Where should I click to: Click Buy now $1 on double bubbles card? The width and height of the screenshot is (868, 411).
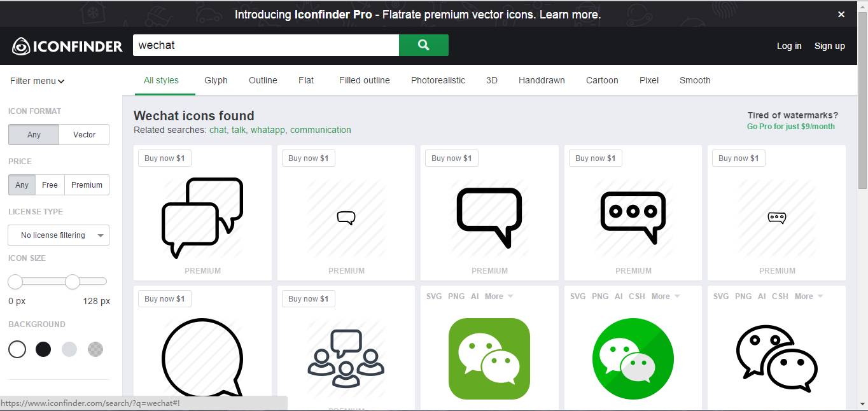tap(165, 158)
